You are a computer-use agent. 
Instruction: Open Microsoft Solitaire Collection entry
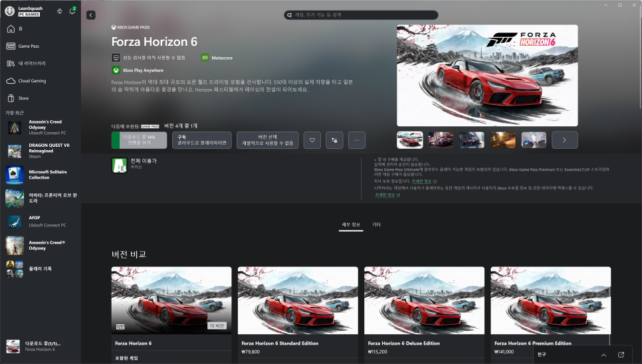point(40,175)
